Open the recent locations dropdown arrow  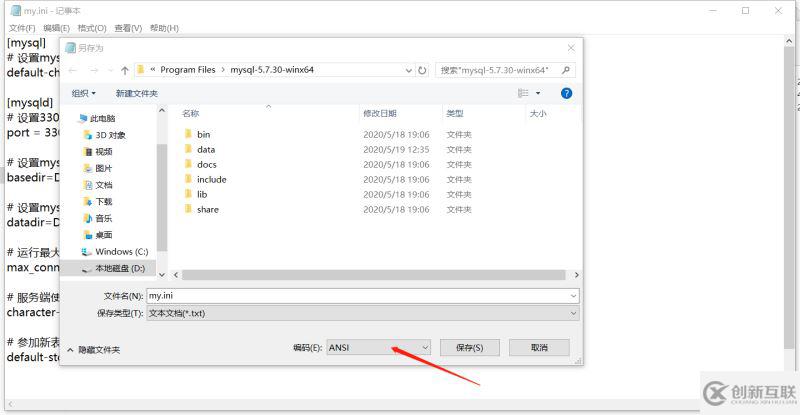click(x=110, y=70)
